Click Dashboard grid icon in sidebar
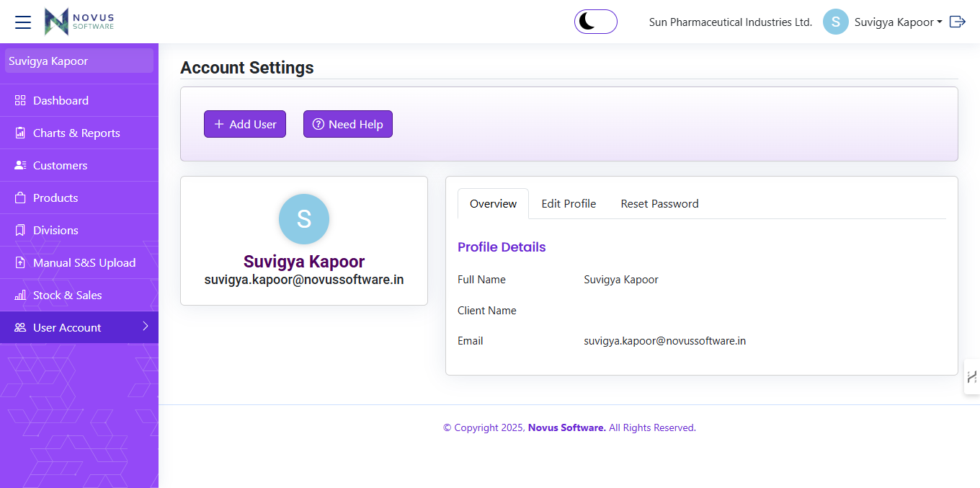The image size is (980, 488). 20,100
